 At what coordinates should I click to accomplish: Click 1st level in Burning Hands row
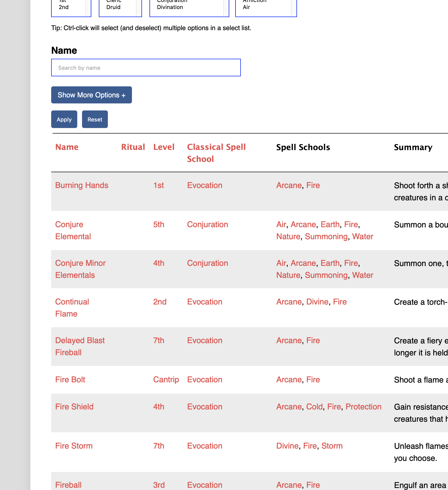[x=159, y=185]
